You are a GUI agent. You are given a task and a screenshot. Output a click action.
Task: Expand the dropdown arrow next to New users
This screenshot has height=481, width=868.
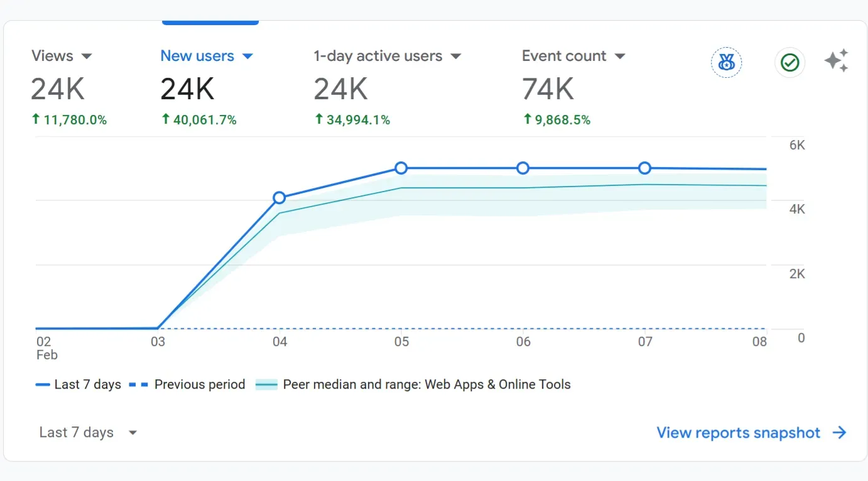(247, 57)
